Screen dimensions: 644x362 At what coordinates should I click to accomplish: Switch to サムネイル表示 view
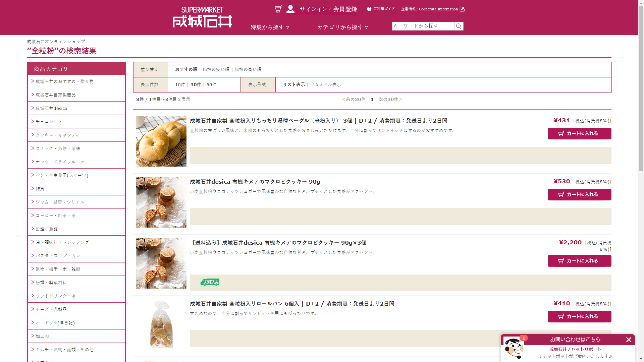325,84
